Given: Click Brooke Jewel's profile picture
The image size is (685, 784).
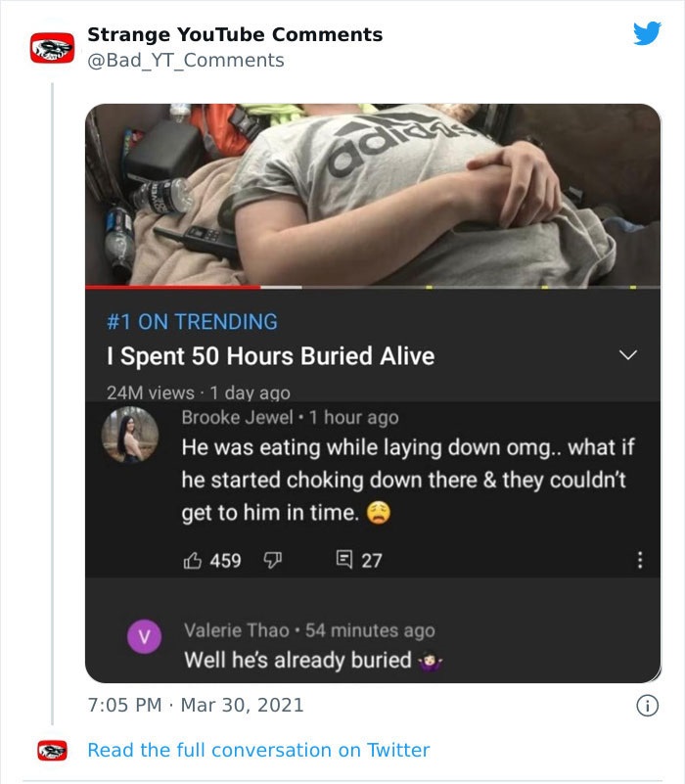Looking at the screenshot, I should point(131,438).
